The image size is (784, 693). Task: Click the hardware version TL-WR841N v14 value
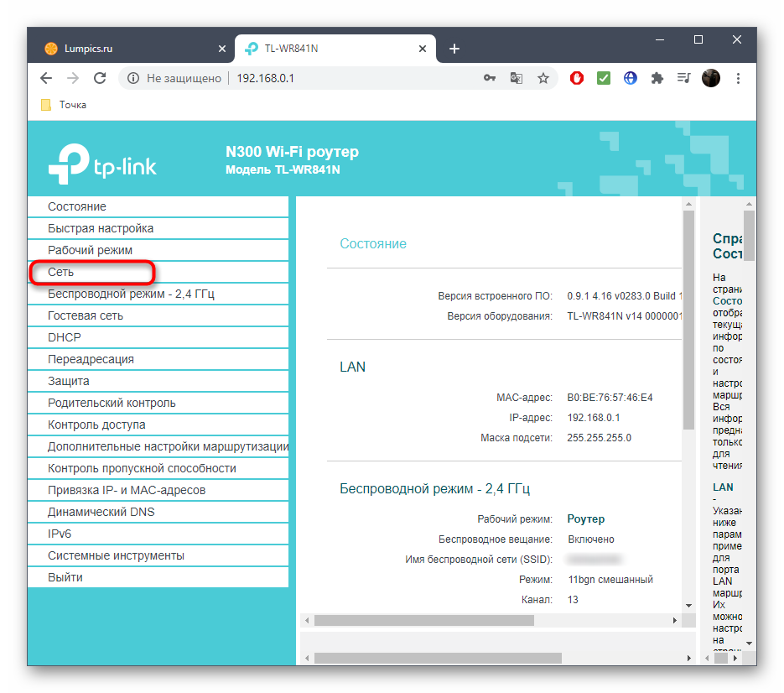tap(624, 315)
